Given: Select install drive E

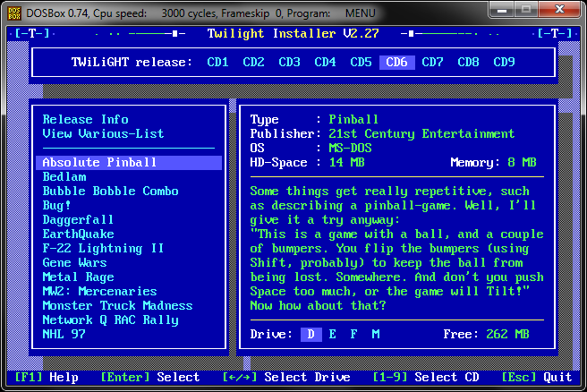Looking at the screenshot, I should coord(333,335).
